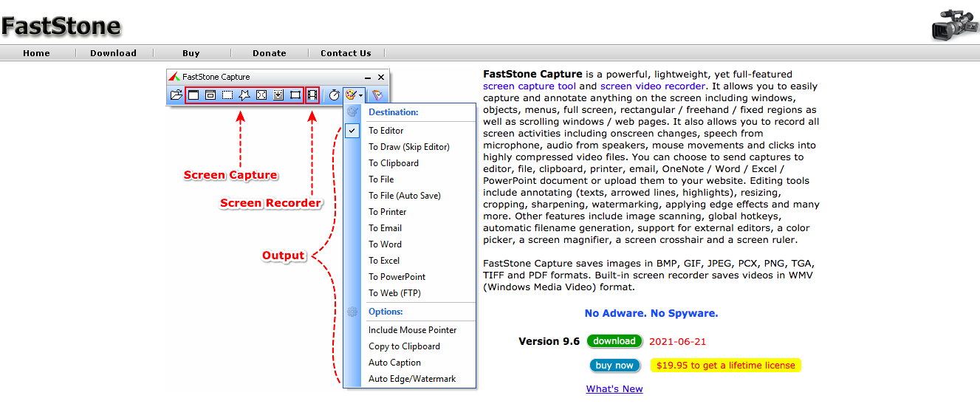Select Capture Scrolling Window icon

tap(278, 95)
